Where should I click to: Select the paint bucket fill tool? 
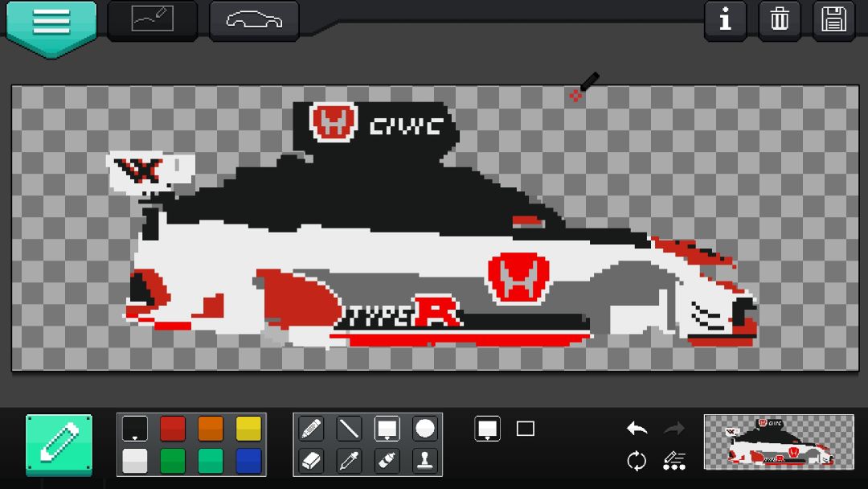pos(387,461)
